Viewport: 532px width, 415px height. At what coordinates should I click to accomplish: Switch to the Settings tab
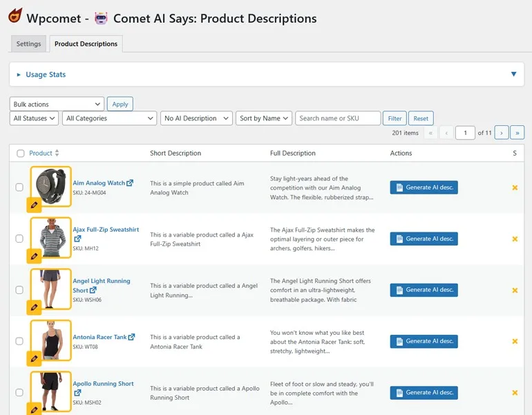tap(29, 44)
